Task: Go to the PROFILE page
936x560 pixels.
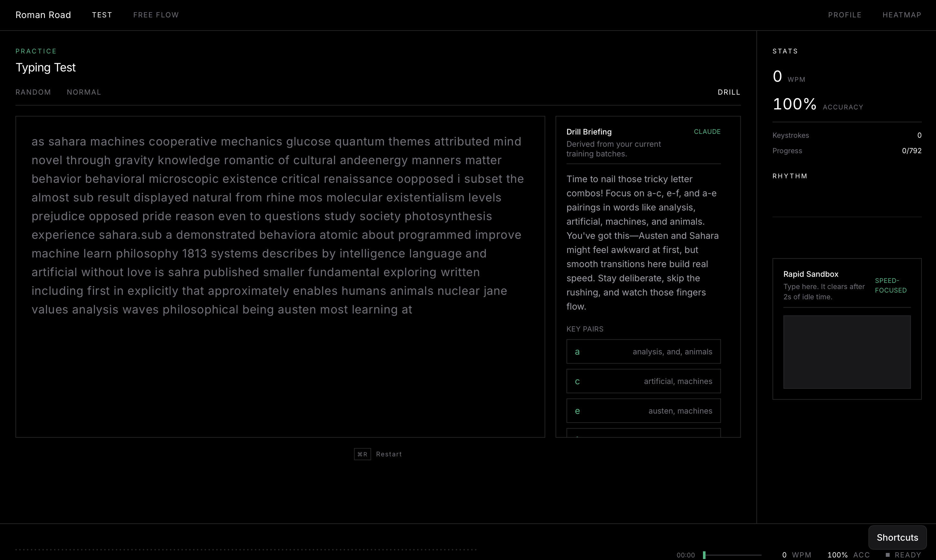Action: click(844, 15)
